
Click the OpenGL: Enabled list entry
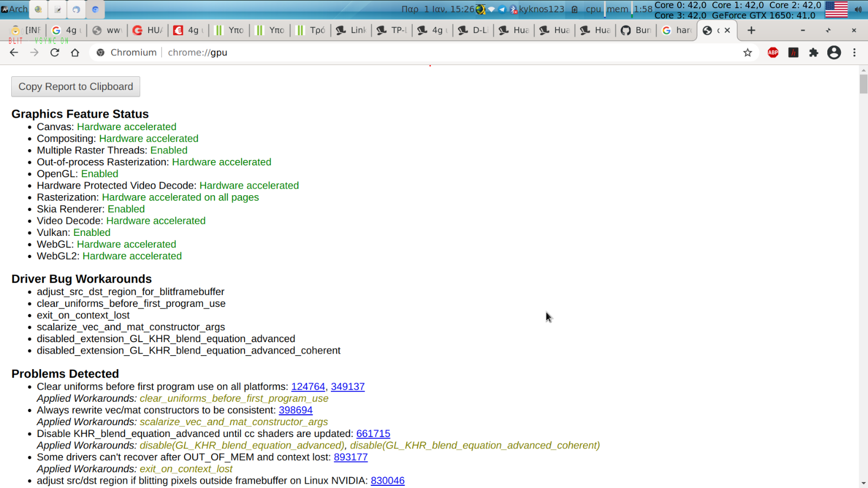[x=78, y=174]
